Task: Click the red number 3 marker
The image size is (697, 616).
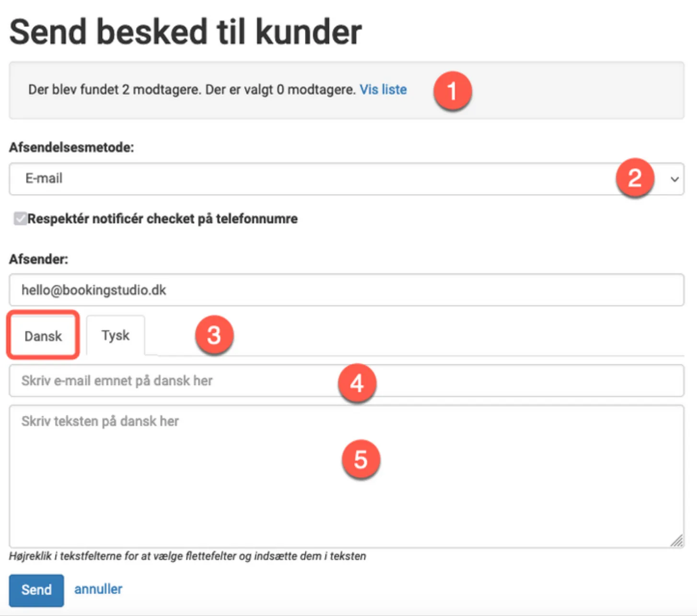Action: [x=214, y=335]
